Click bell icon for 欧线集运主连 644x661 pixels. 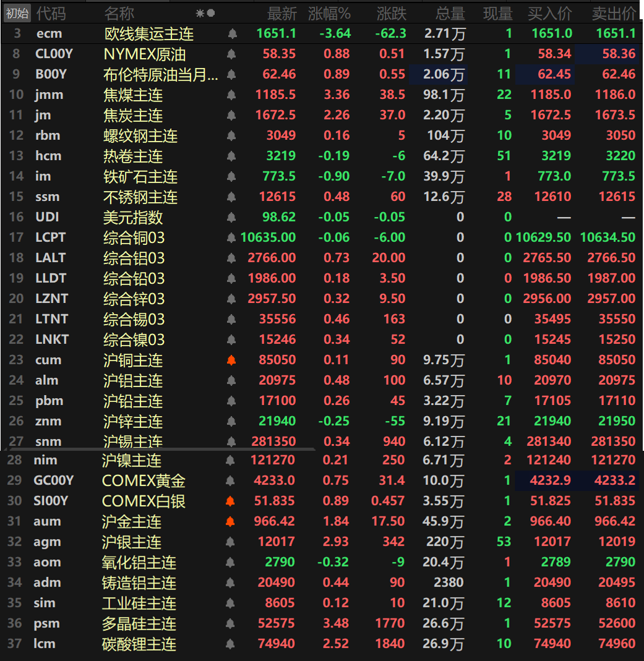233,34
